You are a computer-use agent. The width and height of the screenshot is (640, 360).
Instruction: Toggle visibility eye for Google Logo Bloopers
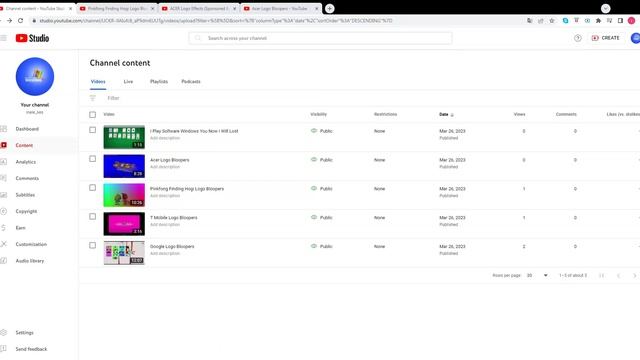[x=314, y=246]
